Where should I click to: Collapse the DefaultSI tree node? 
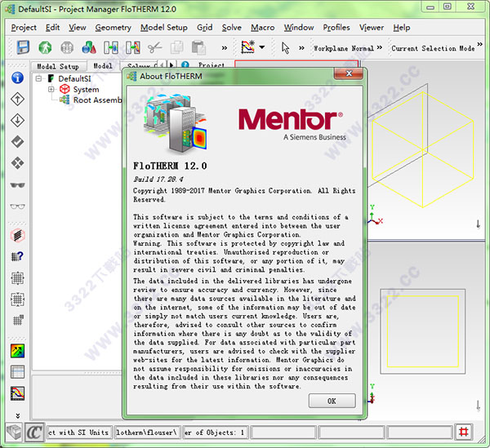point(38,78)
